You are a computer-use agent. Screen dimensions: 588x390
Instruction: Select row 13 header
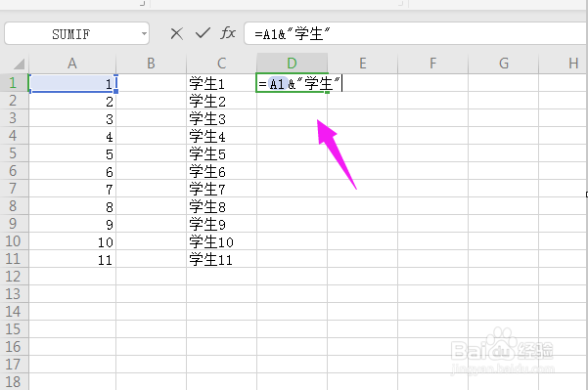(x=14, y=294)
